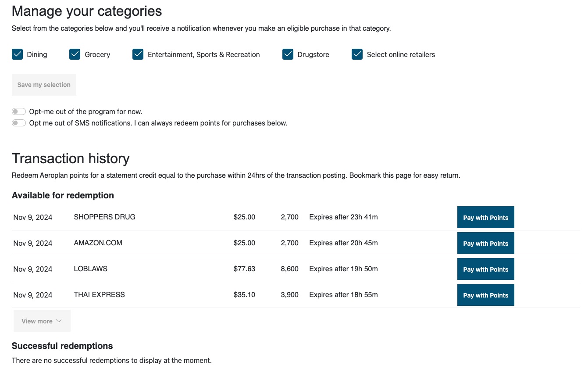Toggle the SMS notifications opt-out switch
This screenshot has height=373, width=588.
[19, 122]
